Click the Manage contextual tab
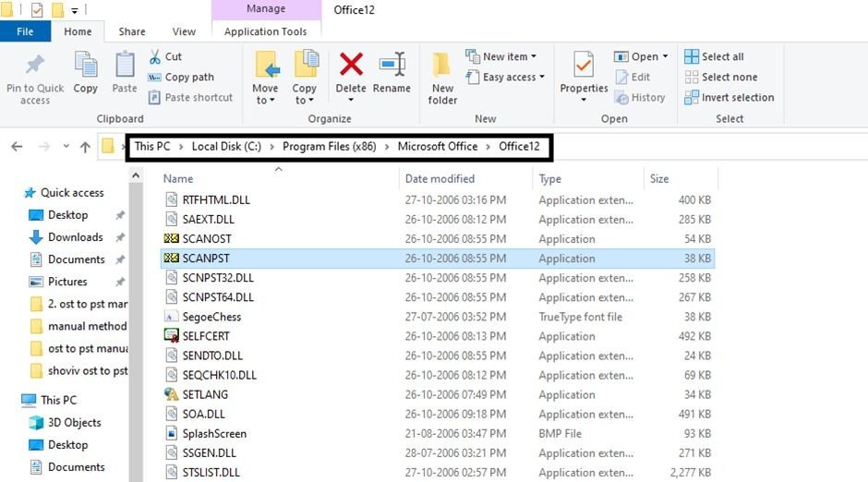Screen dimensions: 868x482 (266, 9)
